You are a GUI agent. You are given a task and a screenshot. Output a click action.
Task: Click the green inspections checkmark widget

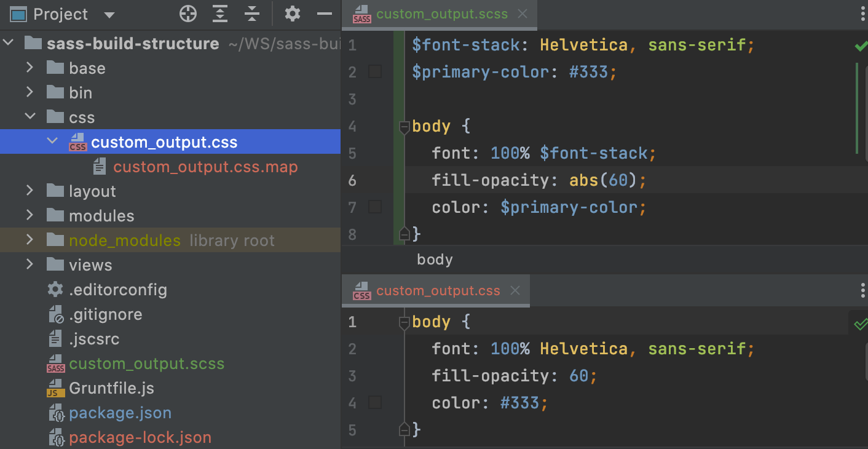(860, 46)
